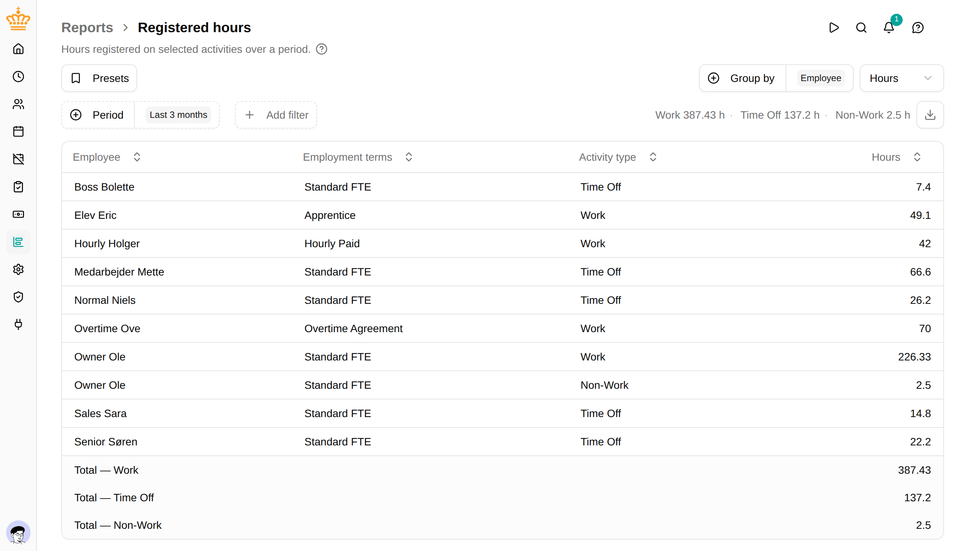Download the report with export icon
The width and height of the screenshot is (980, 551).
[x=930, y=115]
